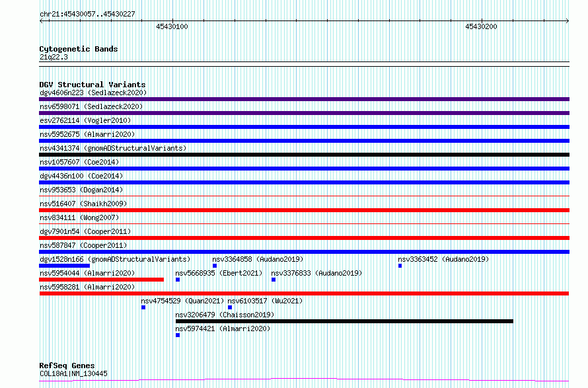Select the blue nsv6103517 variant marker

pos(230,307)
